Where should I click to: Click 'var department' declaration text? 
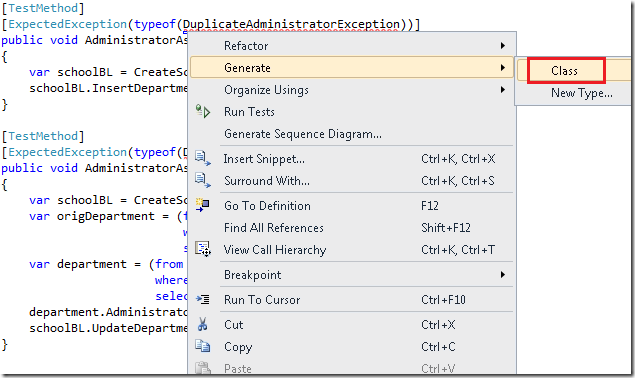78,264
